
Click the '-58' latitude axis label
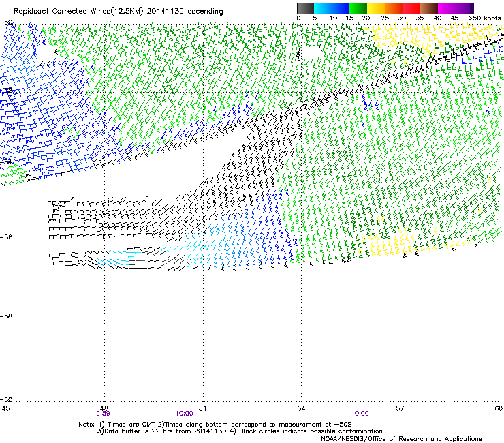tap(6, 316)
